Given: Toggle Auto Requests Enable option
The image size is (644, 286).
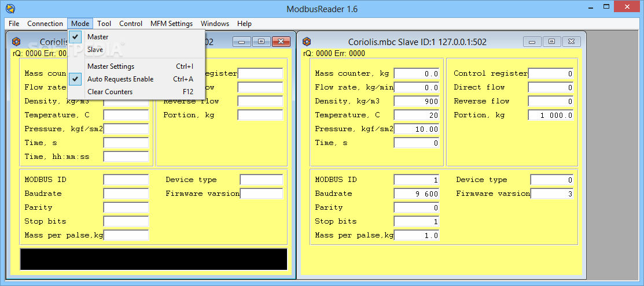Looking at the screenshot, I should pos(136,79).
